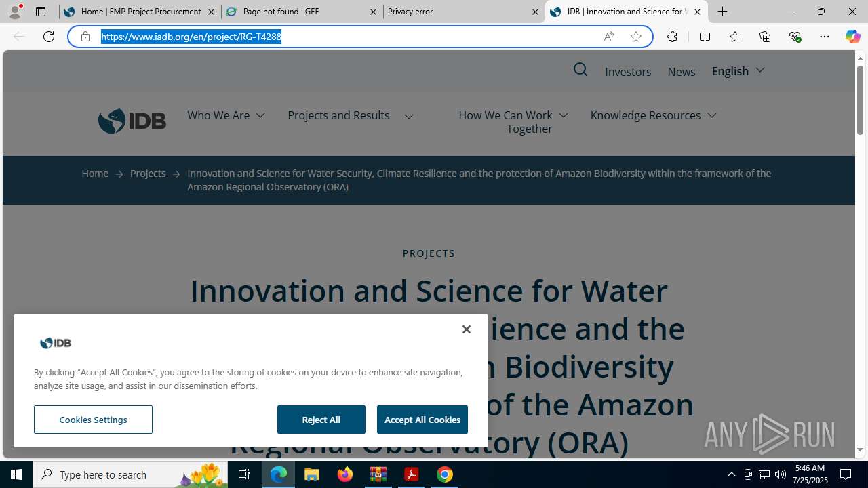
Task: Click the vertical scrollbar thumb
Action: point(860,100)
